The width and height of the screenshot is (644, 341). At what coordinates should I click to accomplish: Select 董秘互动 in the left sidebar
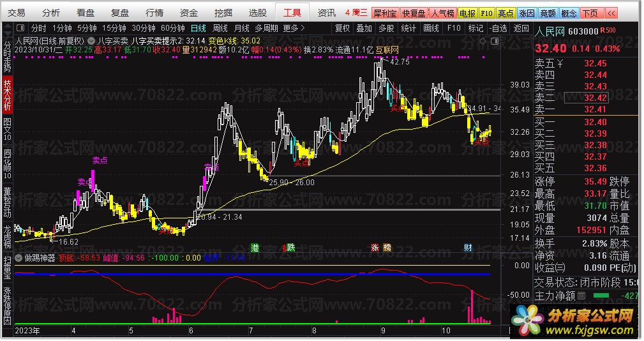coord(8,202)
